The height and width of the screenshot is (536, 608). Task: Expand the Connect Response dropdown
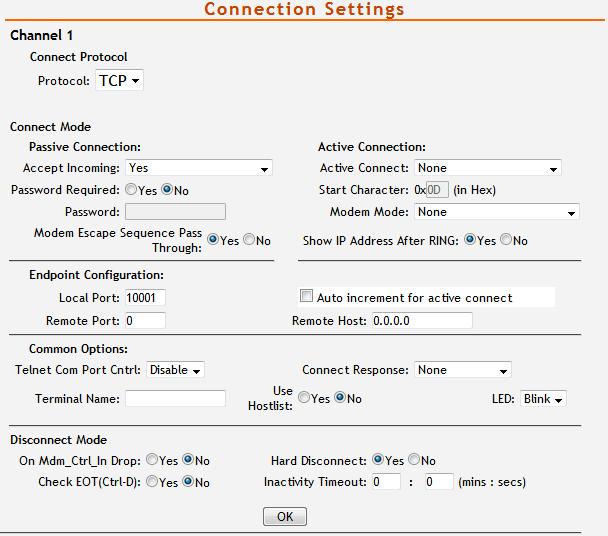[x=463, y=370]
